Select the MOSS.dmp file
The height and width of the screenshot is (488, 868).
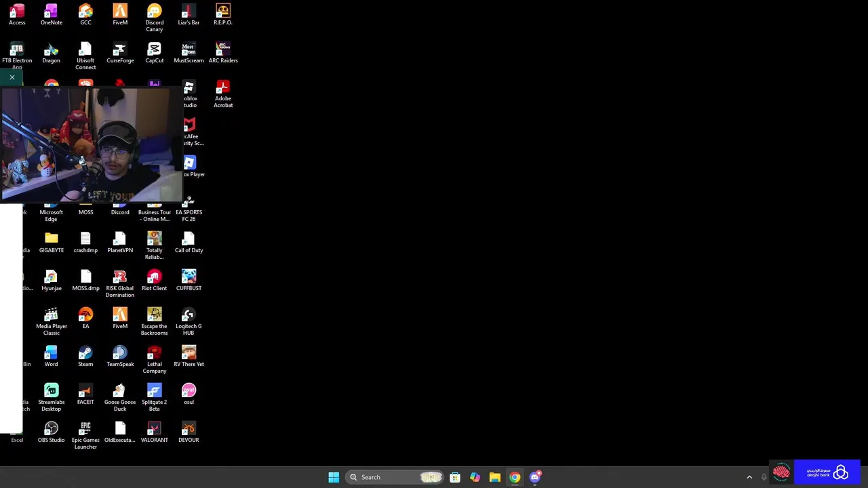tap(85, 280)
